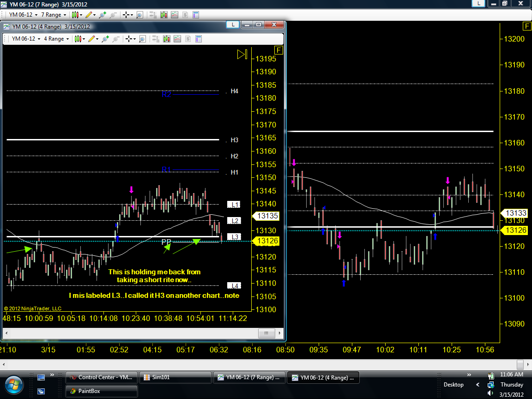Switch to Sim101 taskbar button
The width and height of the screenshot is (532, 399).
pyautogui.click(x=175, y=377)
